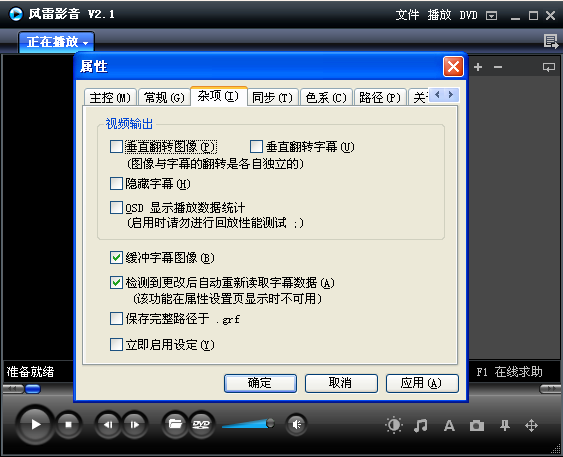Open brightness adjustment sun icon
Image resolution: width=563 pixels, height=457 pixels.
tap(394, 425)
